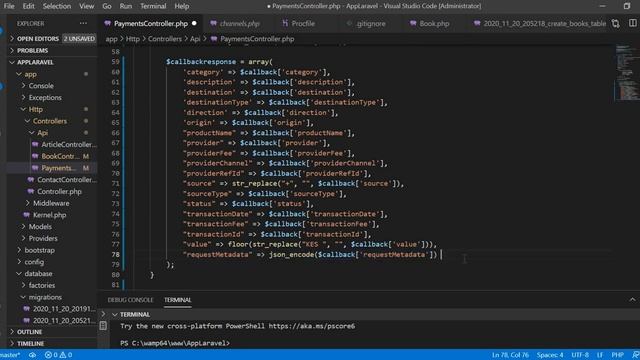Click the unsaved dot on PaymentsController.php tab
Screen dimensions: 640x360
pos(194,23)
